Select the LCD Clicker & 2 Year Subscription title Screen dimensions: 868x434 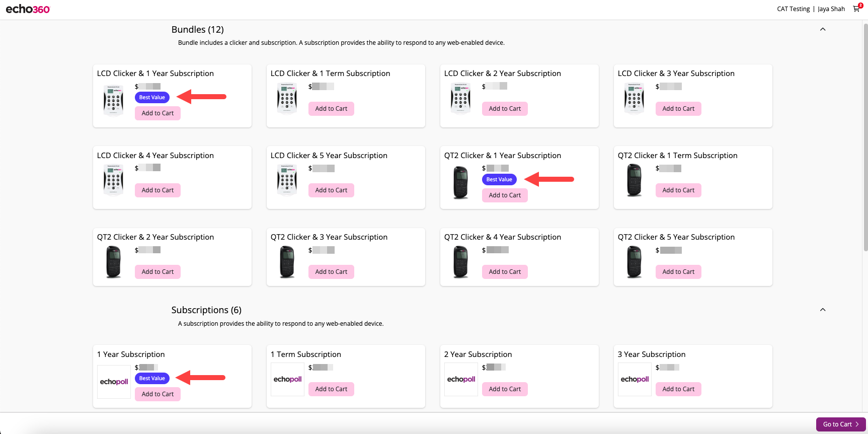pos(502,74)
